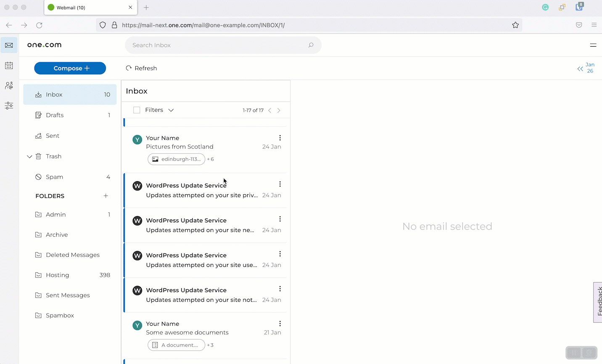Open the Drafts folder
Viewport: 602px width, 364px height.
pos(55,115)
